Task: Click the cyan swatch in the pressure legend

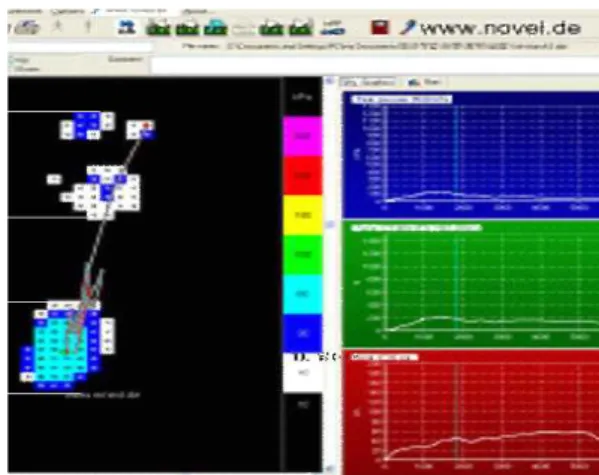Action: coord(302,294)
